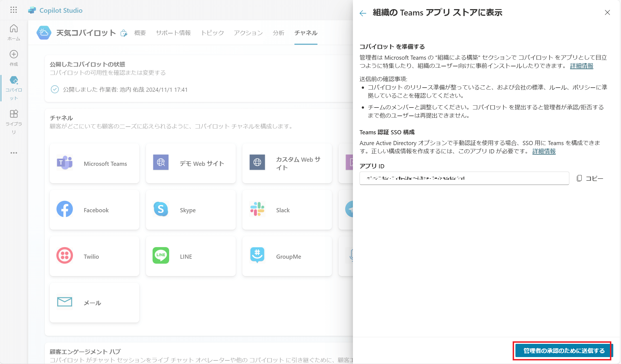Click the back arrow in the Teams panel

click(x=363, y=13)
